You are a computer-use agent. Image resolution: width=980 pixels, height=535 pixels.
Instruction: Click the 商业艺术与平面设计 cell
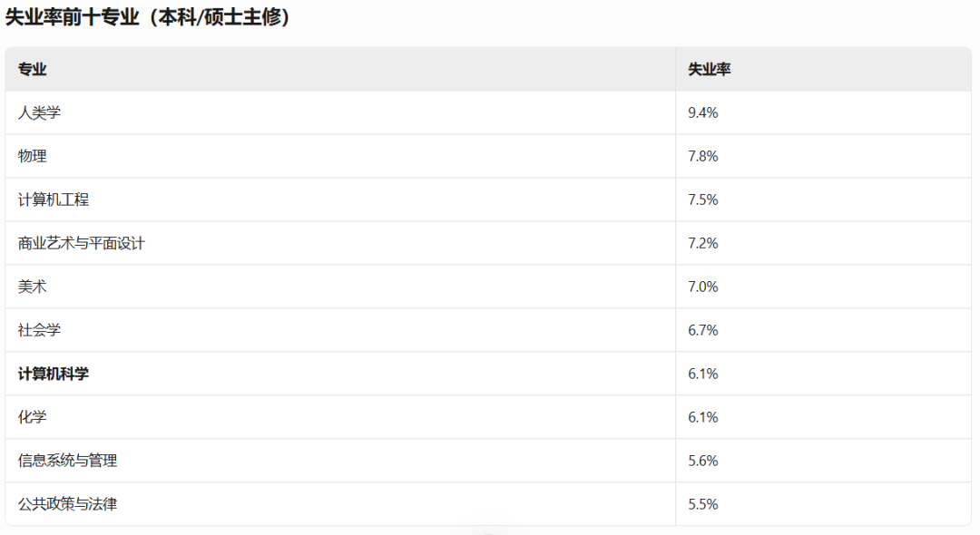point(340,243)
